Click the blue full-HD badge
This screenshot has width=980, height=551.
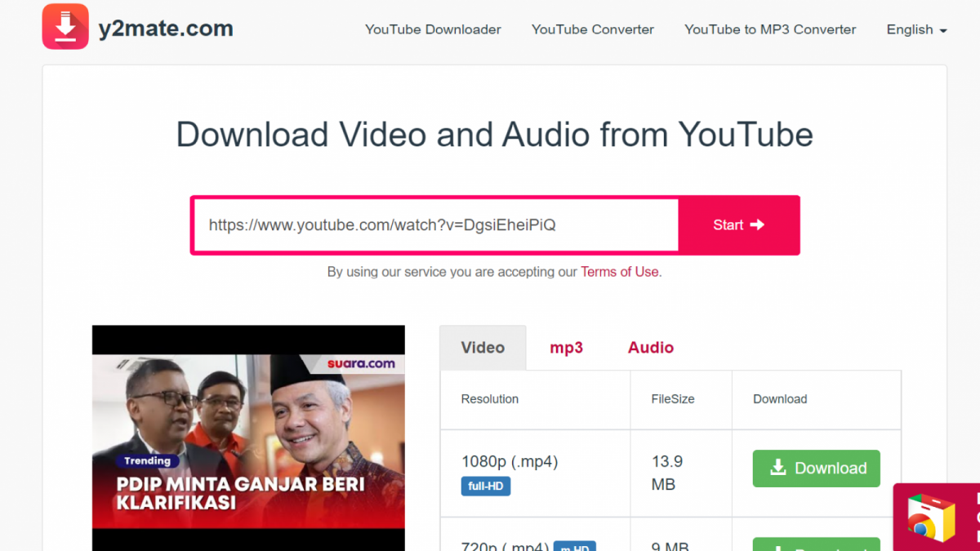(485, 487)
